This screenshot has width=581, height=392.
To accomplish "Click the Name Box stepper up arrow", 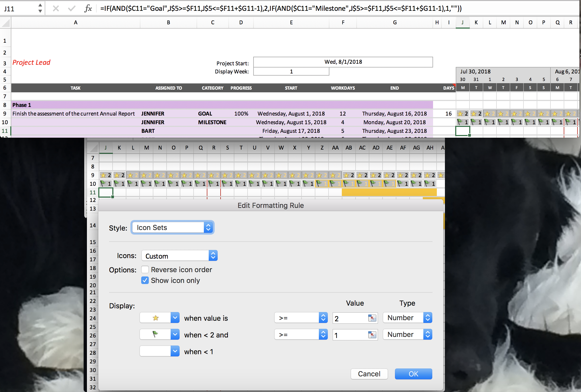I will 40,5.
